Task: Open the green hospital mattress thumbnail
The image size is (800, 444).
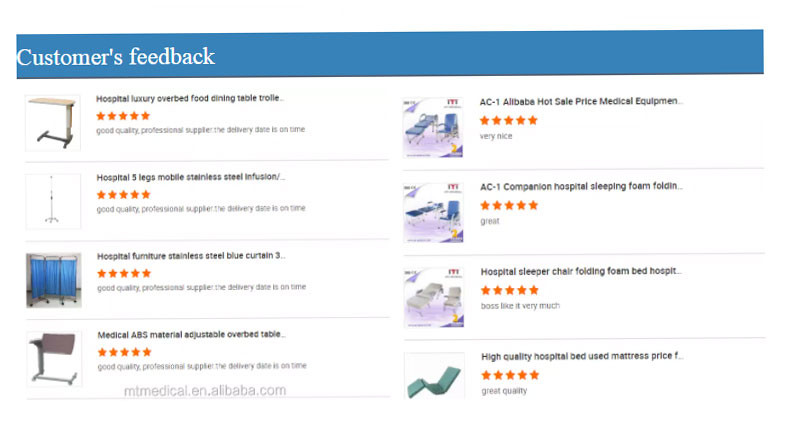Action: 434,376
